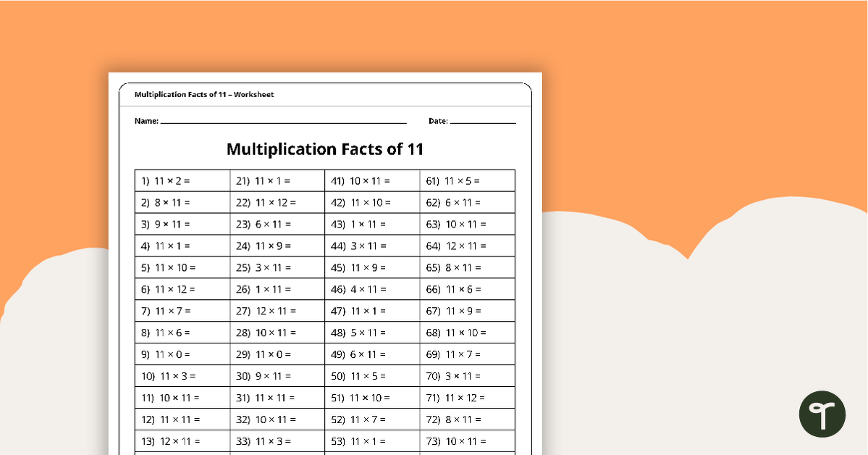Select cell '48) 5 × 11 ='
The height and width of the screenshot is (455, 868).
pyautogui.click(x=373, y=332)
